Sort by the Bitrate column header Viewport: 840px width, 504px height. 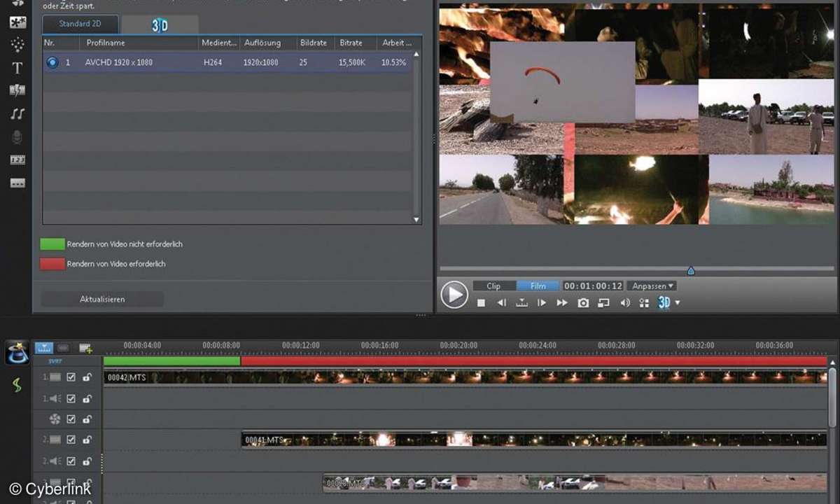(x=356, y=43)
